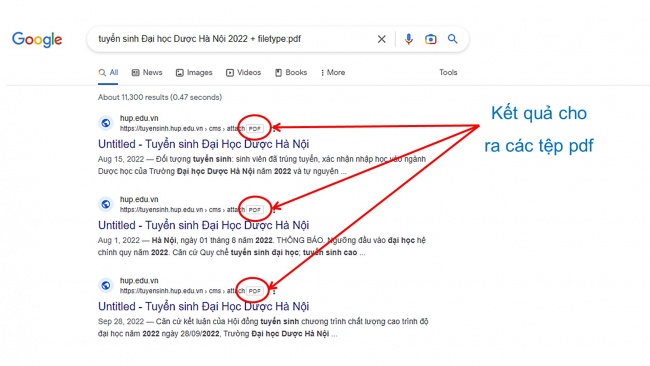
Task: Click the magnifier search button
Action: coord(452,39)
